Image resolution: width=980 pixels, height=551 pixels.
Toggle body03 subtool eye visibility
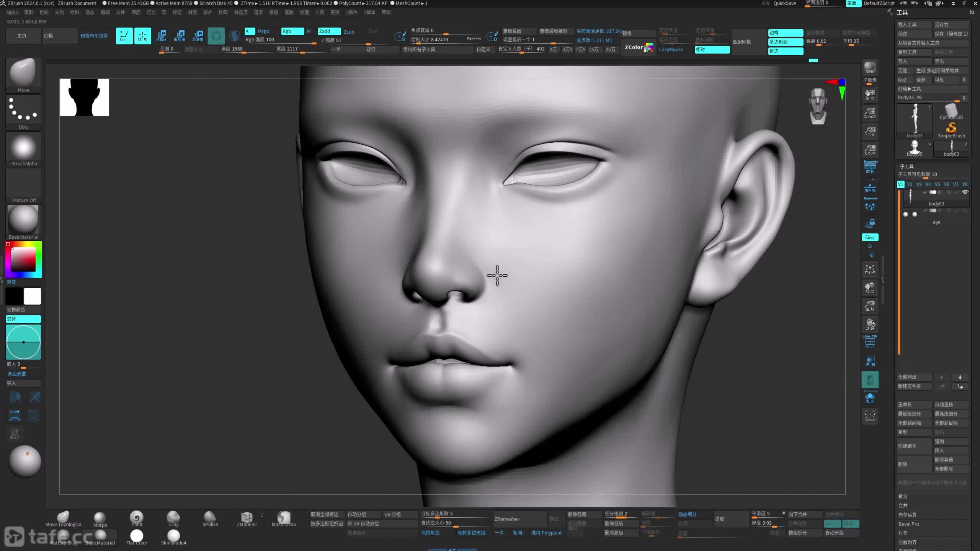coord(965,192)
